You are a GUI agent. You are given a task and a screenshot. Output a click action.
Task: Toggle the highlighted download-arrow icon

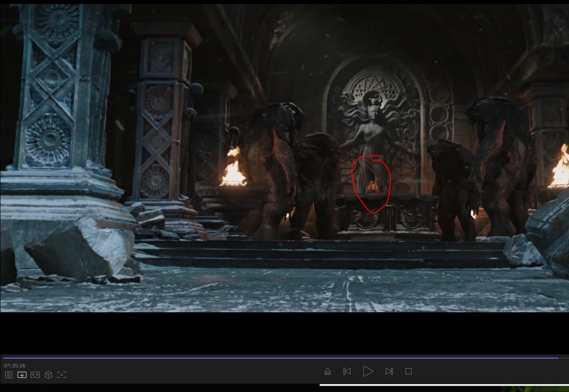pyautogui.click(x=22, y=375)
